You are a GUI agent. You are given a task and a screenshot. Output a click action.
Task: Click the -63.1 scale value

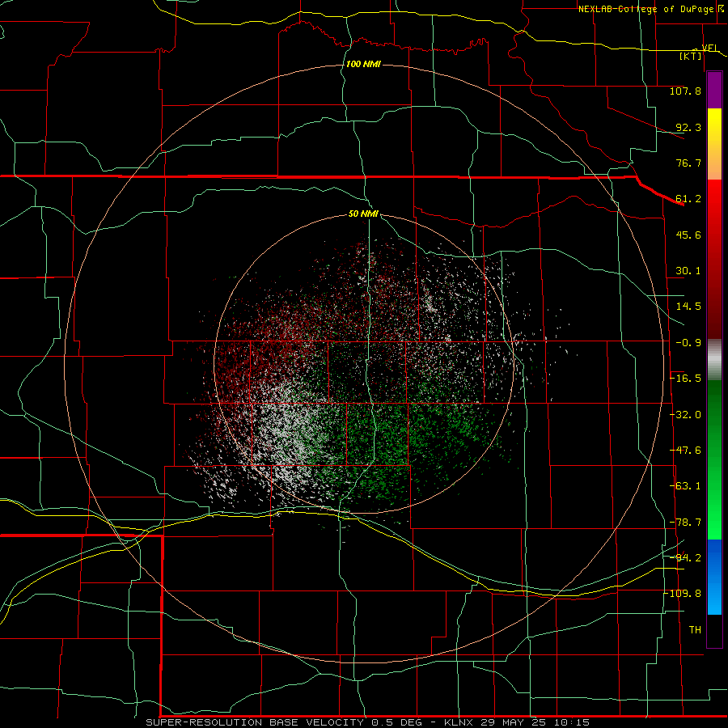tap(685, 486)
